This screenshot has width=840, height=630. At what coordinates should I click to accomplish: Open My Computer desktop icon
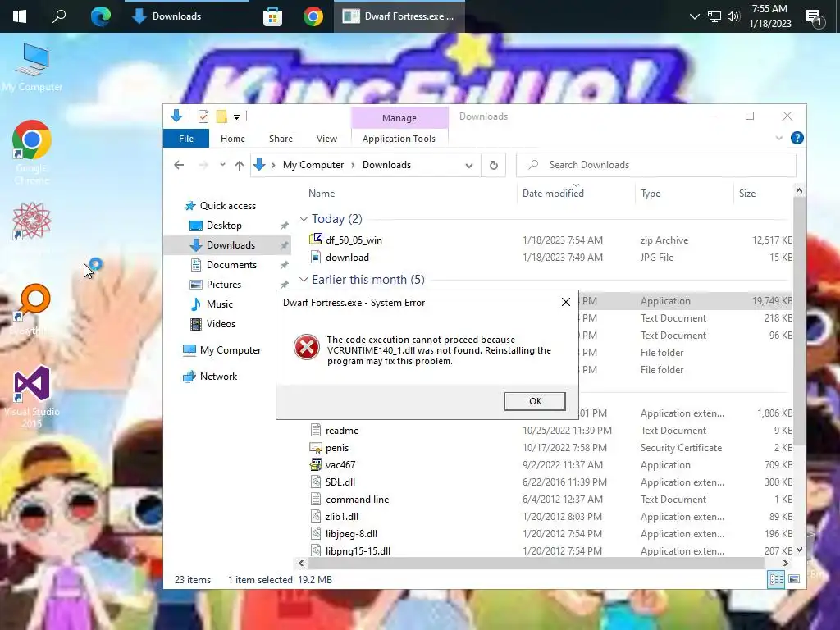(x=32, y=67)
